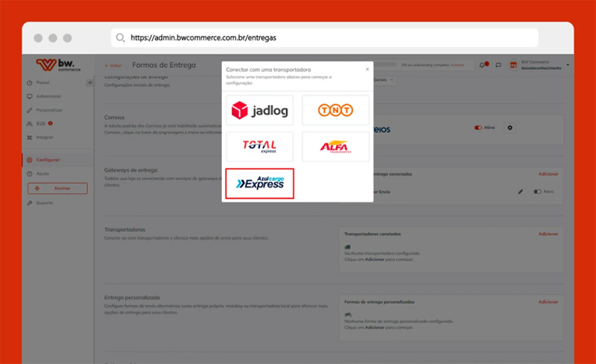Click the truck icon in Transportadoras panel
The height and width of the screenshot is (364, 596).
point(347,247)
